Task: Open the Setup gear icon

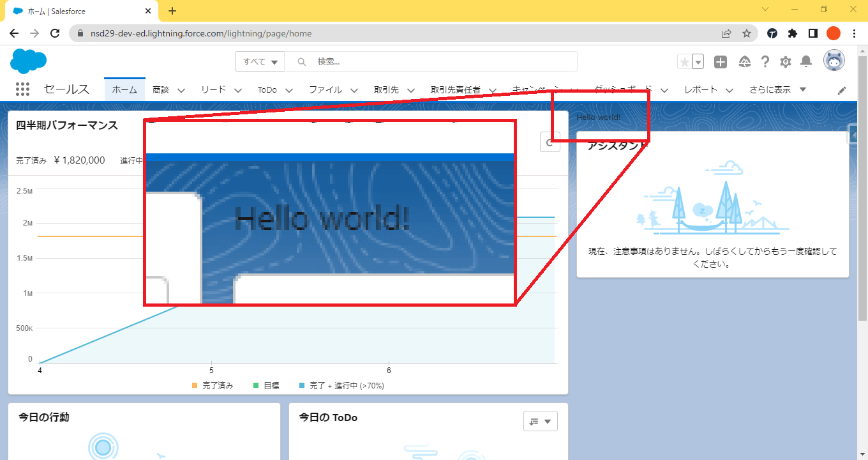Action: point(786,61)
